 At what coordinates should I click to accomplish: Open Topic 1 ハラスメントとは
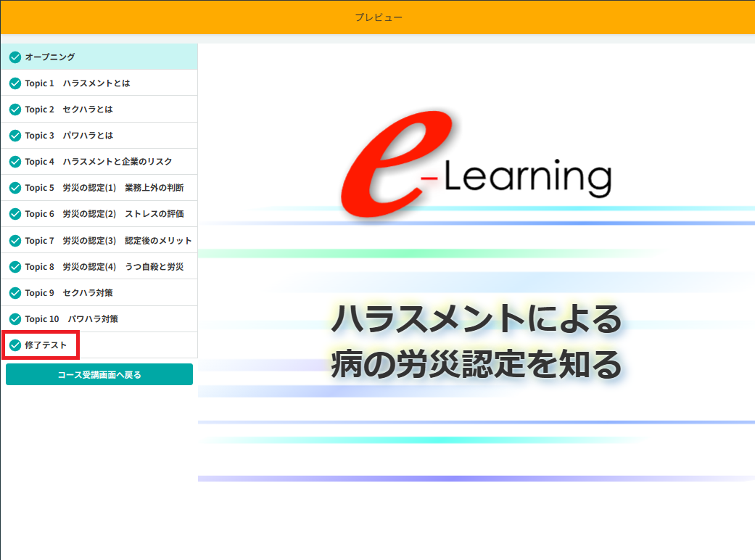pos(99,83)
